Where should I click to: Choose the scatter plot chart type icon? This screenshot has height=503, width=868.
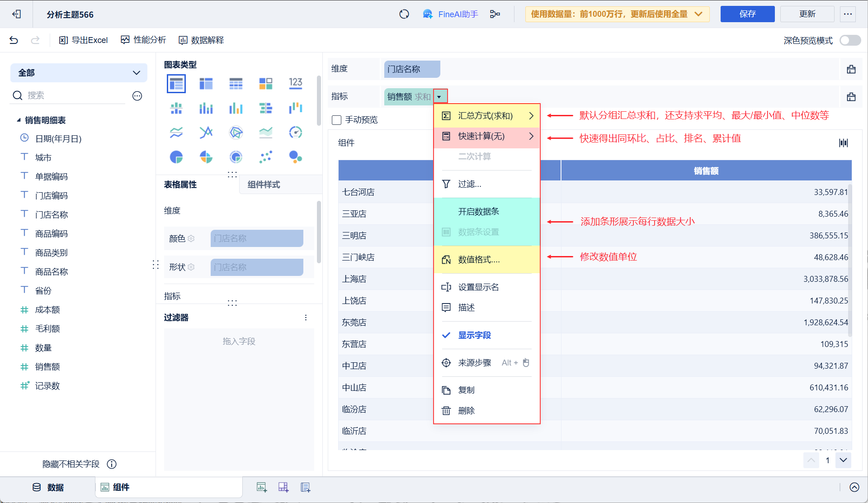point(266,157)
